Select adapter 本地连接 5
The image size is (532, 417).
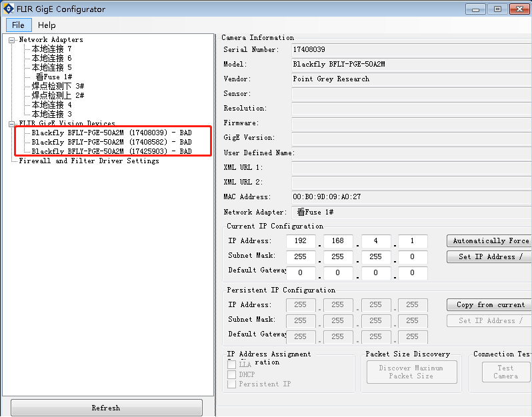coord(51,67)
